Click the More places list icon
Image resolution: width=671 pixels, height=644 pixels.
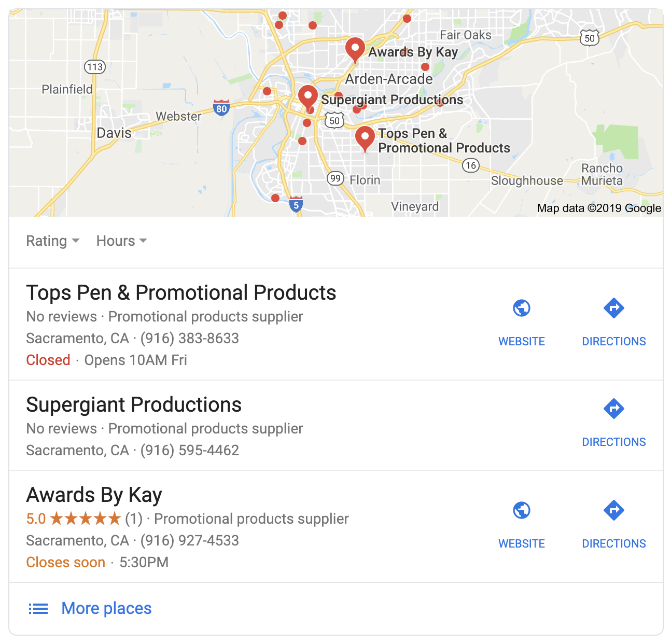click(38, 609)
